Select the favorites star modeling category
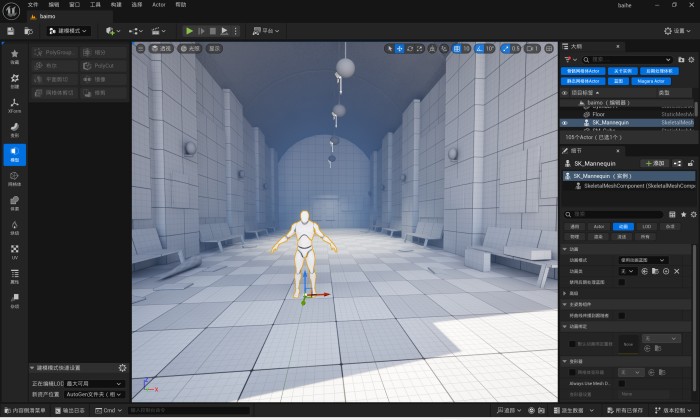Image resolution: width=700 pixels, height=420 pixels. click(15, 56)
